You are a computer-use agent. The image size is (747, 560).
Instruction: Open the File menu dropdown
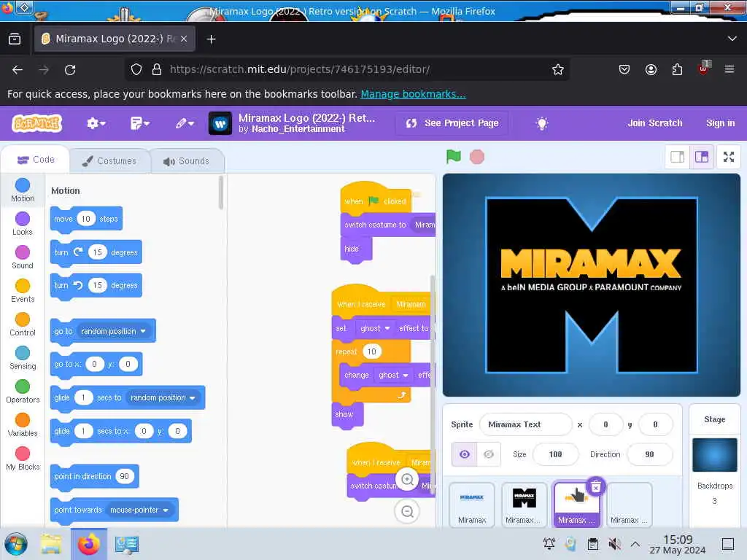click(139, 123)
